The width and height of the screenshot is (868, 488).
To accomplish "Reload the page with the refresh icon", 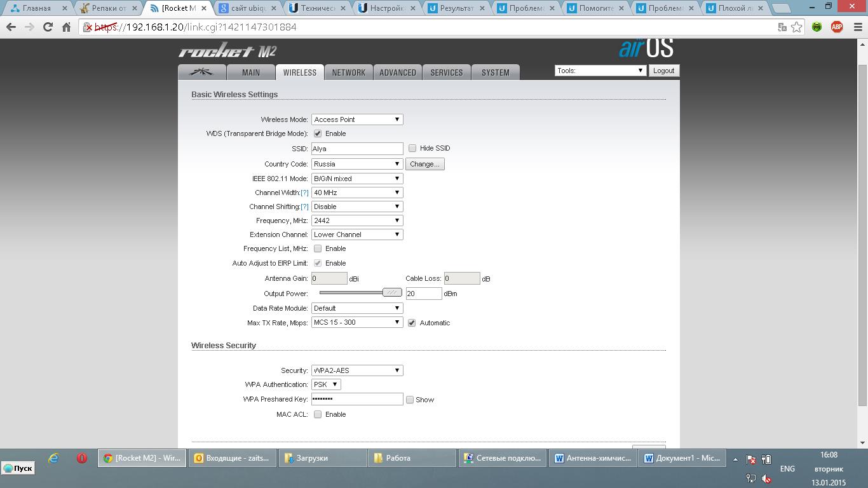I will tap(48, 27).
